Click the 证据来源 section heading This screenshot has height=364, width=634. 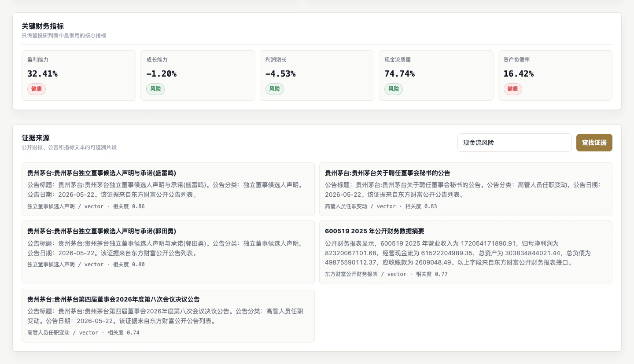pyautogui.click(x=36, y=138)
